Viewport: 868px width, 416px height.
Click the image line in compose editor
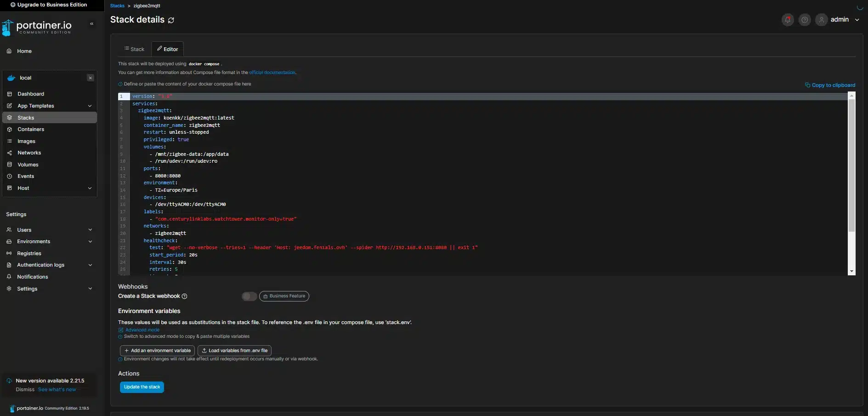(x=189, y=118)
